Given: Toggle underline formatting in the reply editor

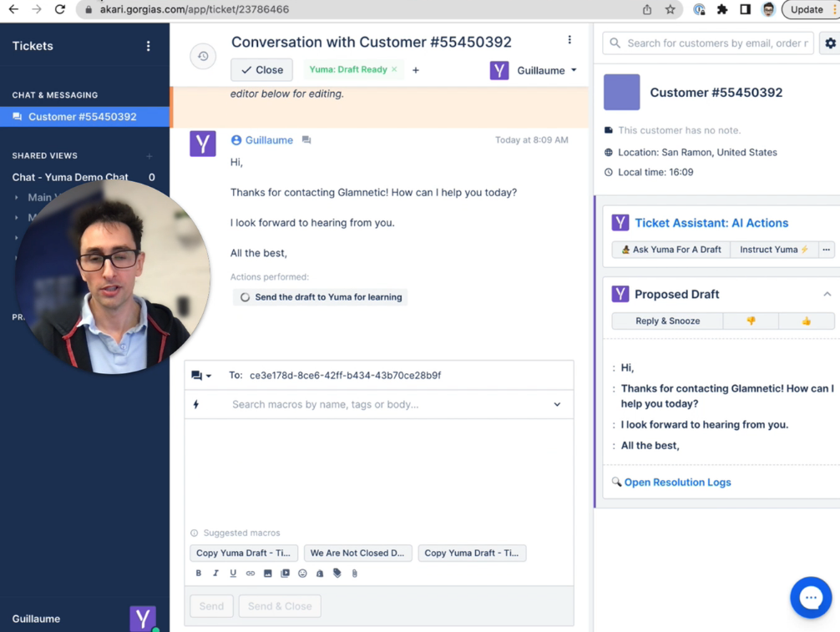Looking at the screenshot, I should point(233,574).
